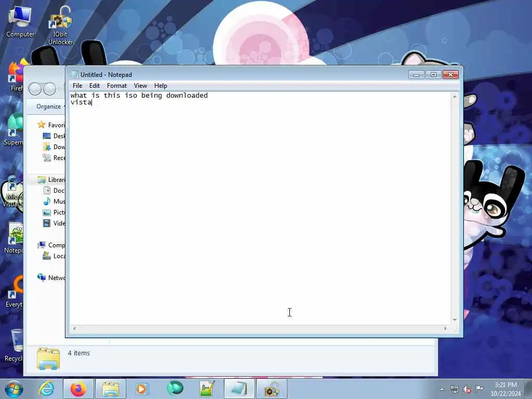Screen dimensions: 532x399
Task: Maximize the Notepad window
Action: point(433,74)
